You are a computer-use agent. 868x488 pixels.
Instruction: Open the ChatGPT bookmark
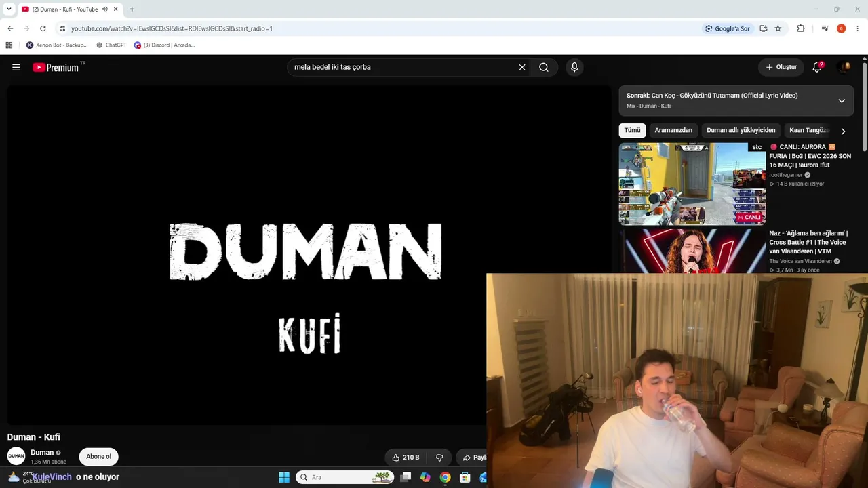point(111,45)
